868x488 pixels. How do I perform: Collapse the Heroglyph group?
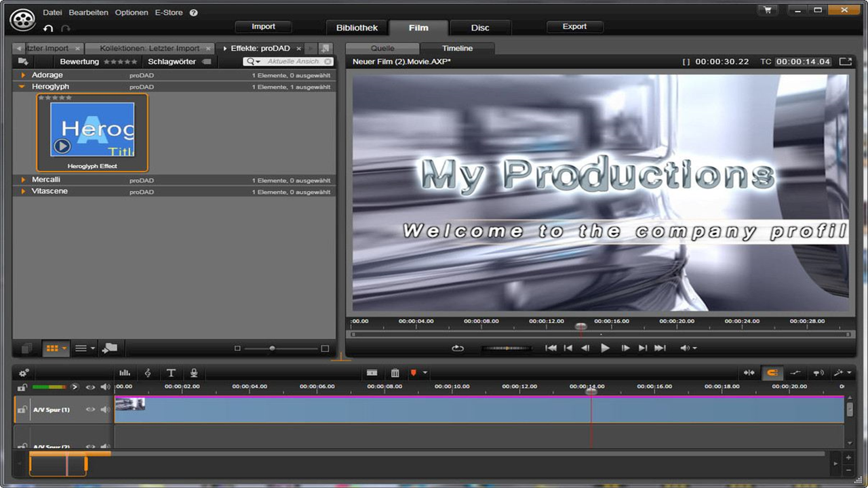[x=22, y=87]
